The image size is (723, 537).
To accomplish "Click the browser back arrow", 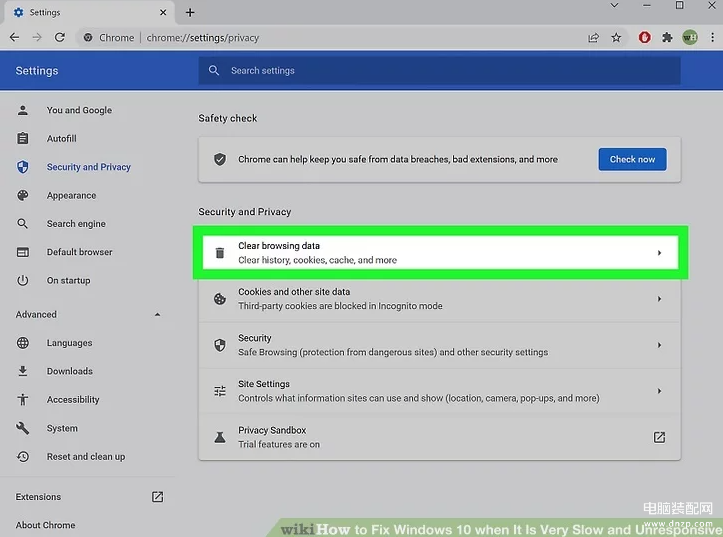I will (14, 38).
